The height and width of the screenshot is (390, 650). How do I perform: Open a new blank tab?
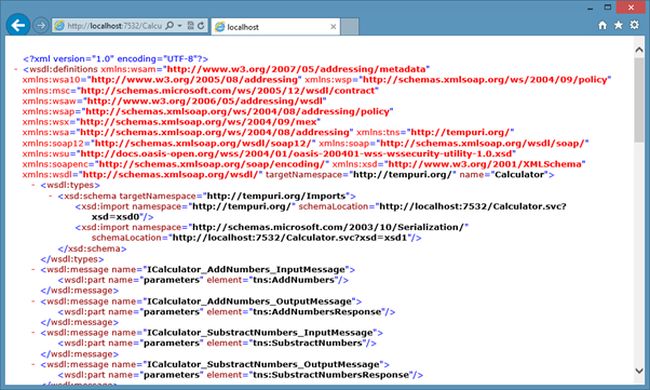[350, 27]
